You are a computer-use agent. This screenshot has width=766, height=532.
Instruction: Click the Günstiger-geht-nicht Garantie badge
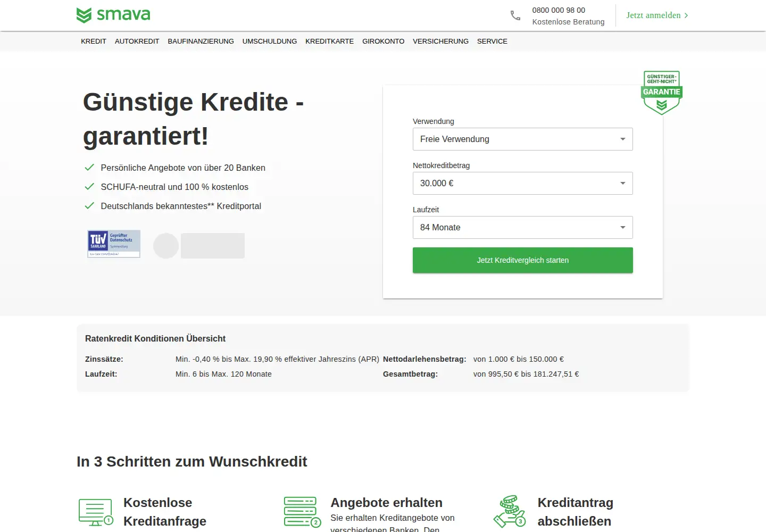coord(662,93)
